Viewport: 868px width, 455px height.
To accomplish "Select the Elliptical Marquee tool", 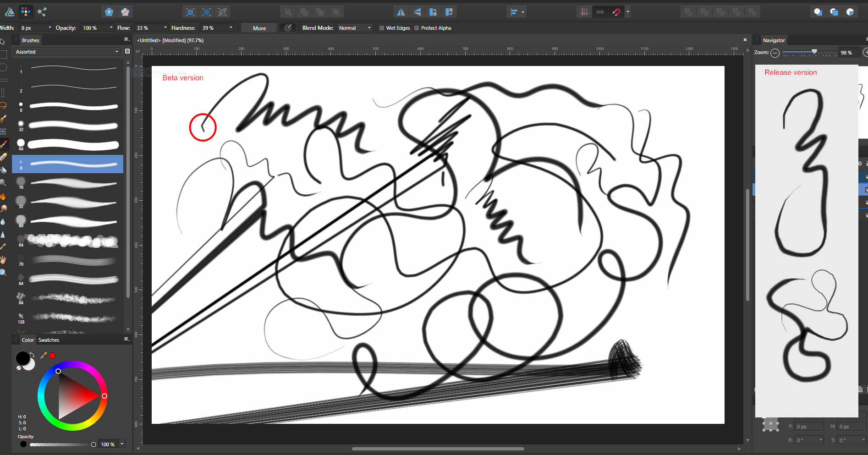I will point(3,67).
